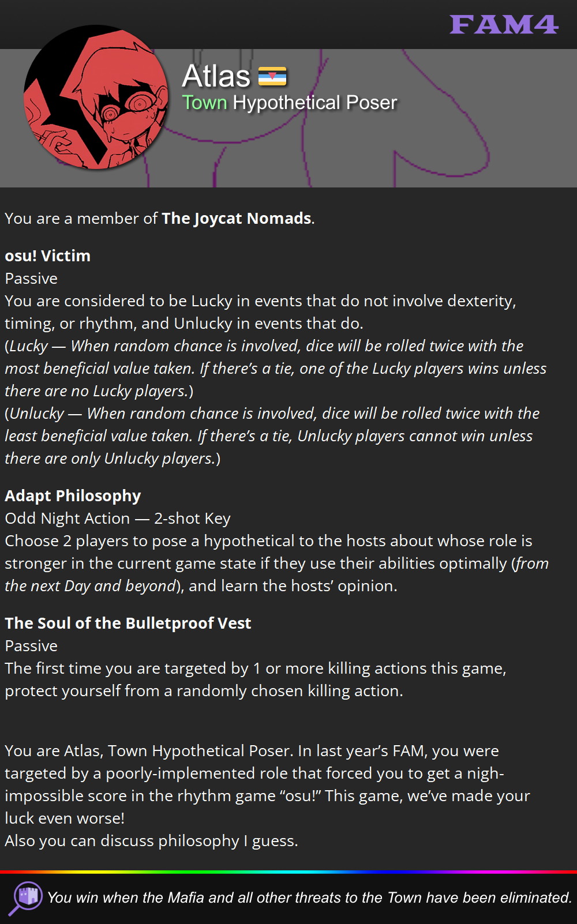Click the Passive label under Bulletproof Vest

click(31, 645)
